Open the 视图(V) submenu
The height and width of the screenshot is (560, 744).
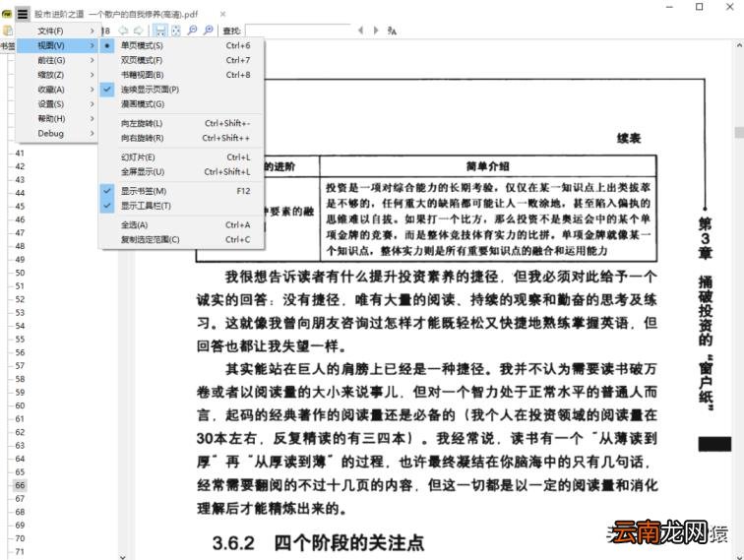coord(57,45)
